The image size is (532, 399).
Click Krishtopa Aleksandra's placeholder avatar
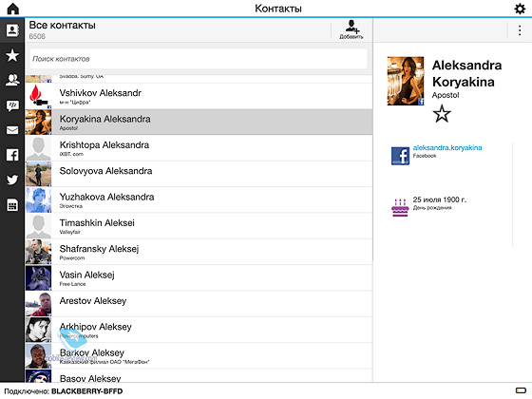point(38,148)
